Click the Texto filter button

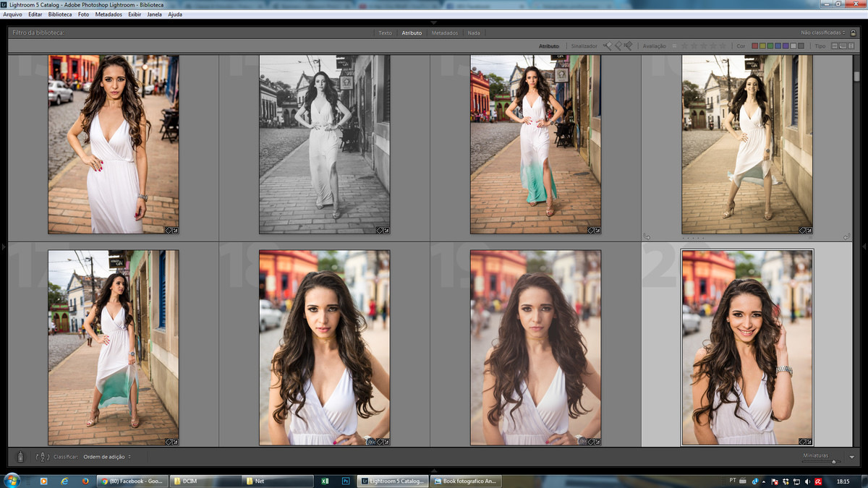point(384,32)
